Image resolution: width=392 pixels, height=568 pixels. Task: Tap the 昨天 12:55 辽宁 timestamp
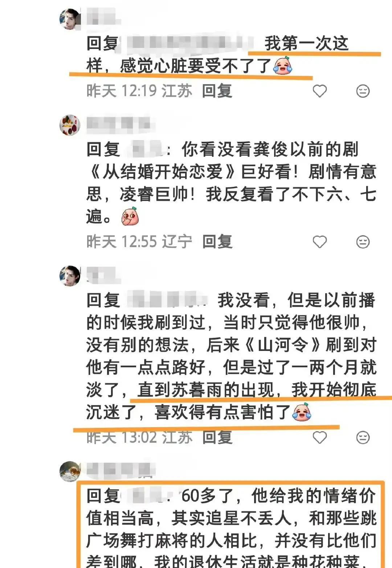tap(139, 241)
